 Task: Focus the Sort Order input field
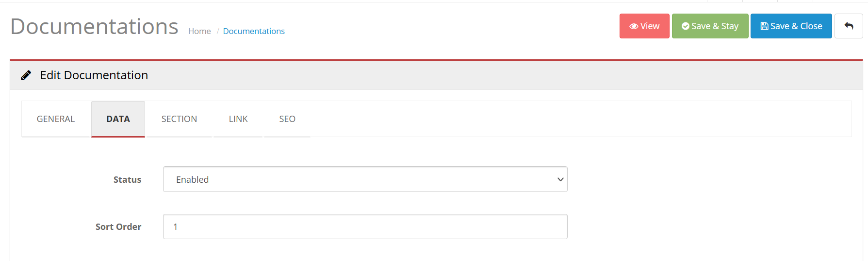coord(365,226)
